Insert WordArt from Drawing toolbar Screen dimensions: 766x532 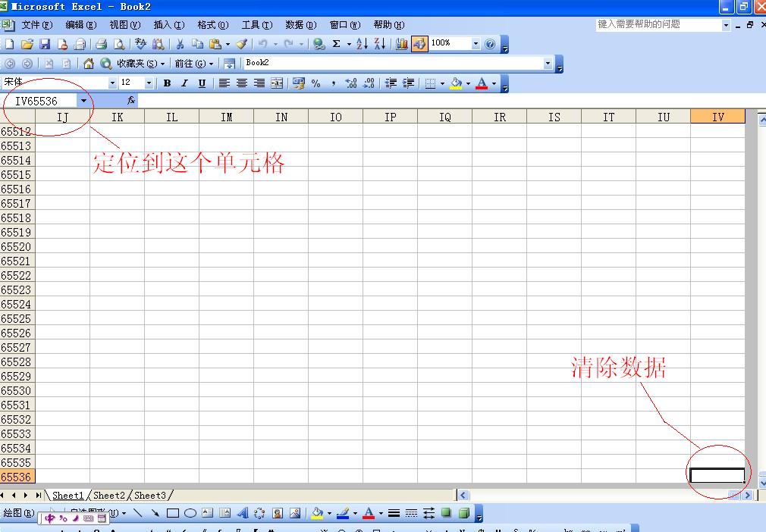pyautogui.click(x=242, y=513)
